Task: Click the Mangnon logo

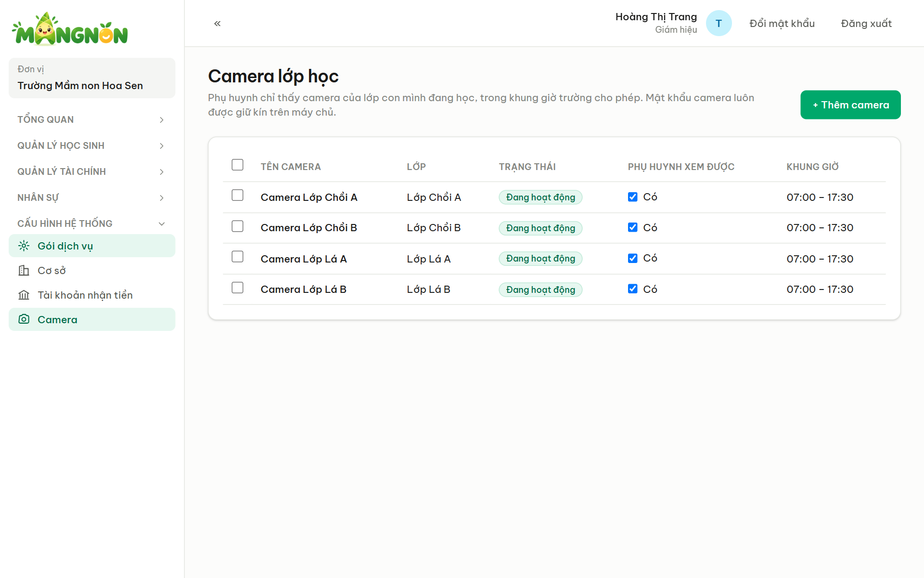Action: tap(70, 29)
